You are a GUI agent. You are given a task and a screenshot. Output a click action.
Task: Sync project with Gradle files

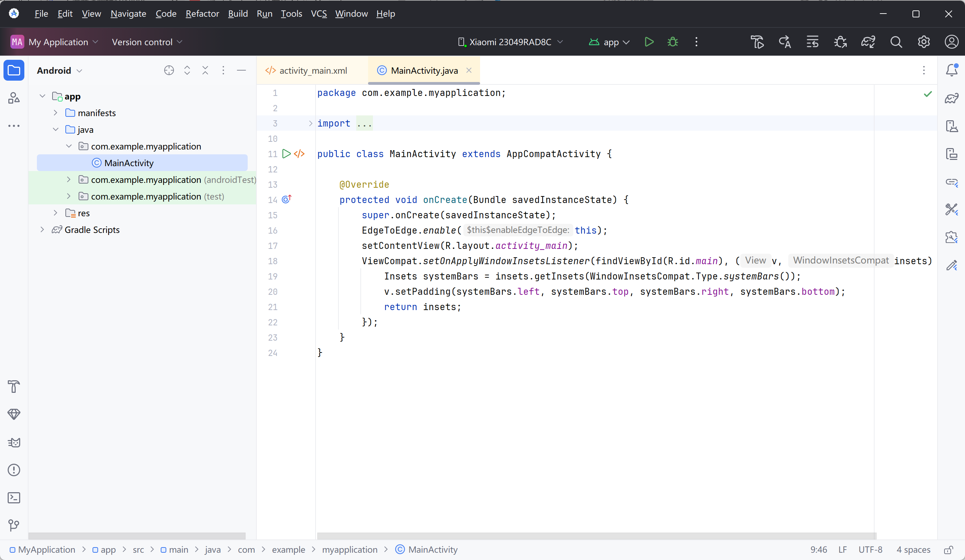tap(868, 42)
